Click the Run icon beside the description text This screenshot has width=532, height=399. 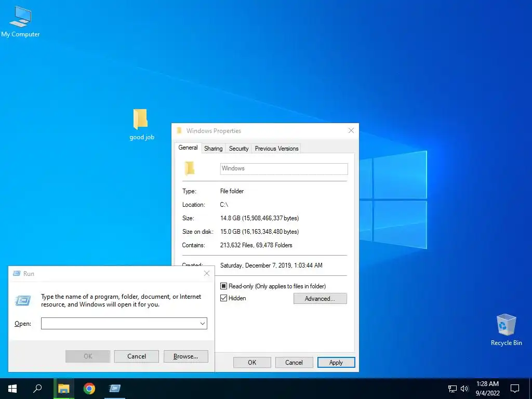[23, 300]
